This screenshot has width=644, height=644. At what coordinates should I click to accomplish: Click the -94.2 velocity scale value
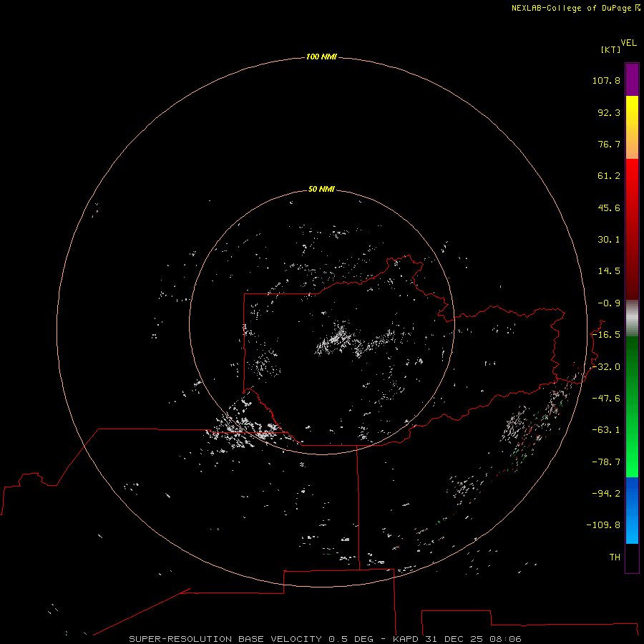coord(606,494)
